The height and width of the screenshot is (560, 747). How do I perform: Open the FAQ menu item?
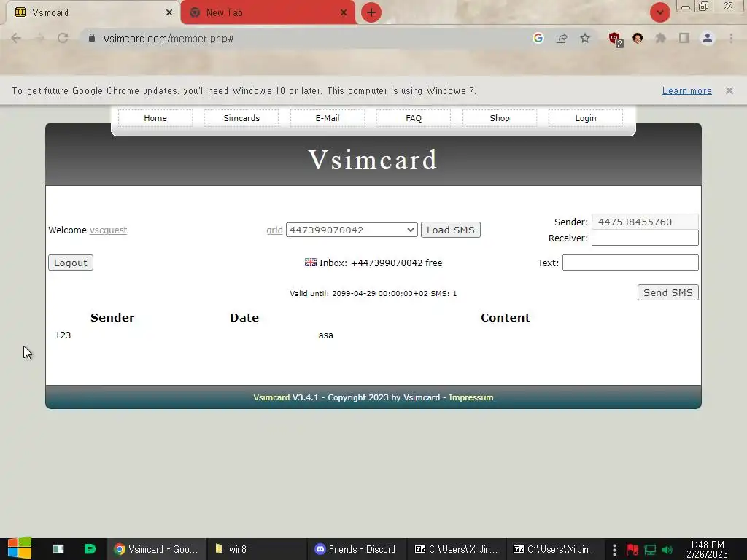(414, 118)
